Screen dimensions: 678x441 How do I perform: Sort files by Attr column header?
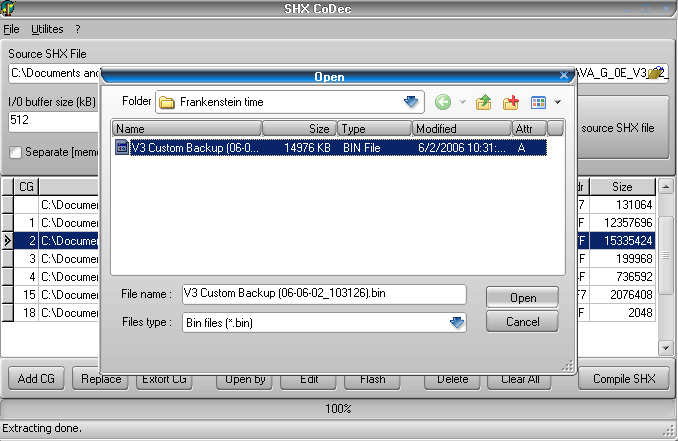tap(529, 128)
